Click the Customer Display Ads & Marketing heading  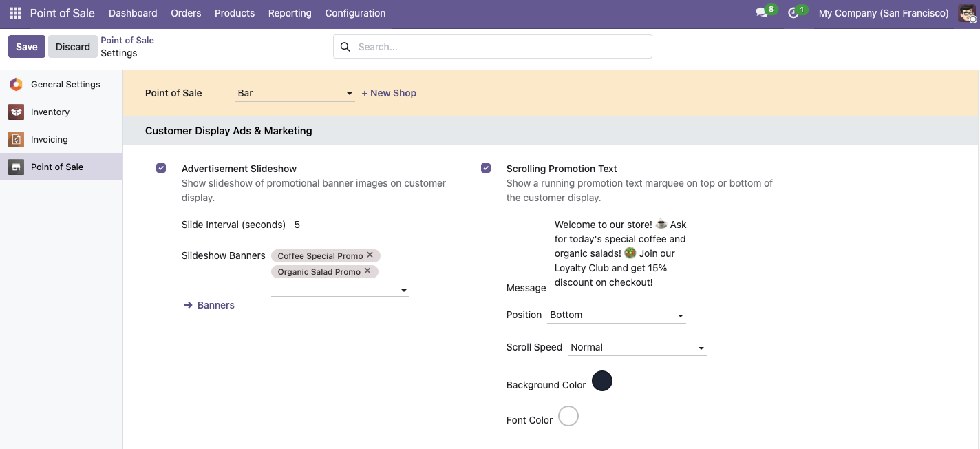point(228,131)
